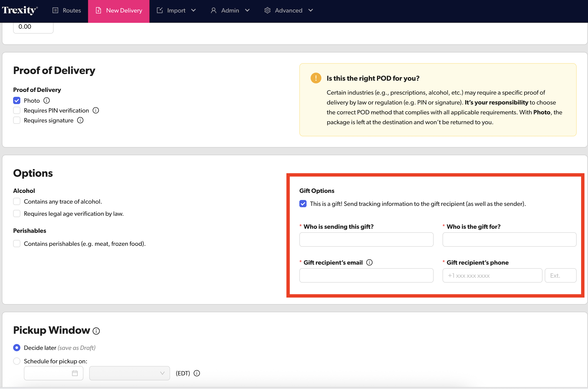The image size is (588, 389).
Task: Open the Import menu
Action: pyautogui.click(x=176, y=10)
